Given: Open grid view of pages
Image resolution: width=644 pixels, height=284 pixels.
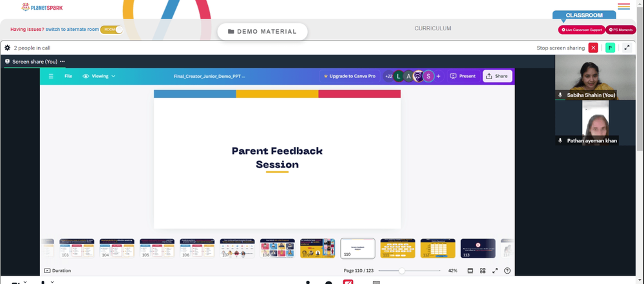Looking at the screenshot, I should coord(482,270).
